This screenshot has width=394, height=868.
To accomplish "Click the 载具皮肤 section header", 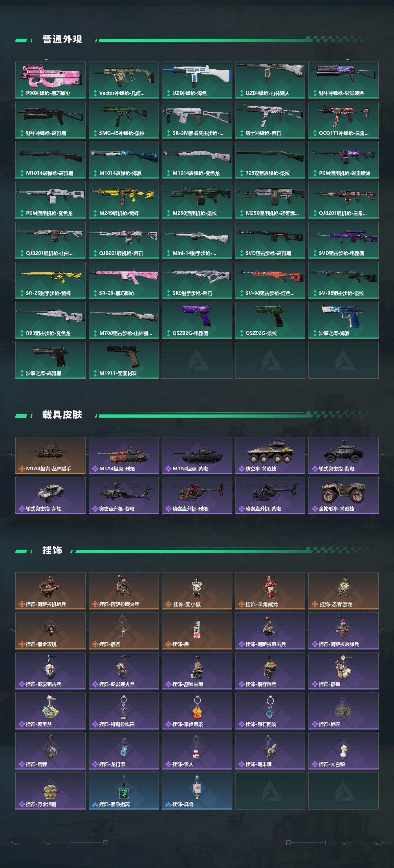I will click(62, 415).
